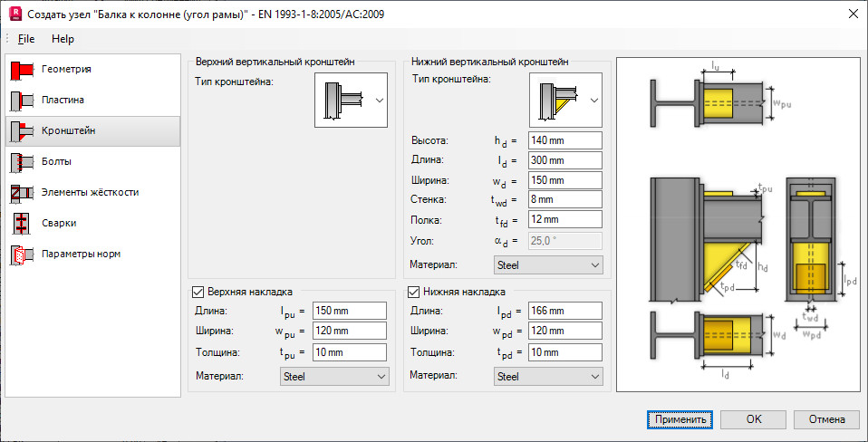The height and width of the screenshot is (442, 868).
Task: Click the OK button
Action: [754, 419]
